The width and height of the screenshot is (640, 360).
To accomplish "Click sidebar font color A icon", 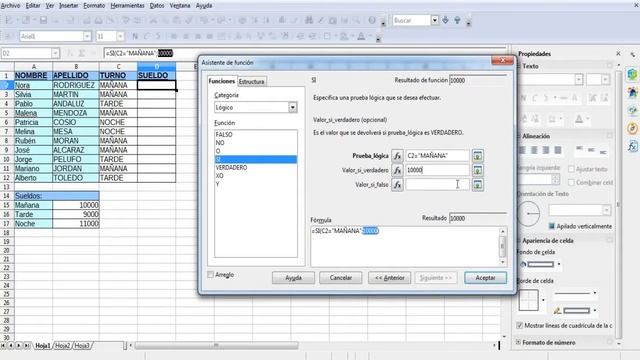I will [x=579, y=119].
